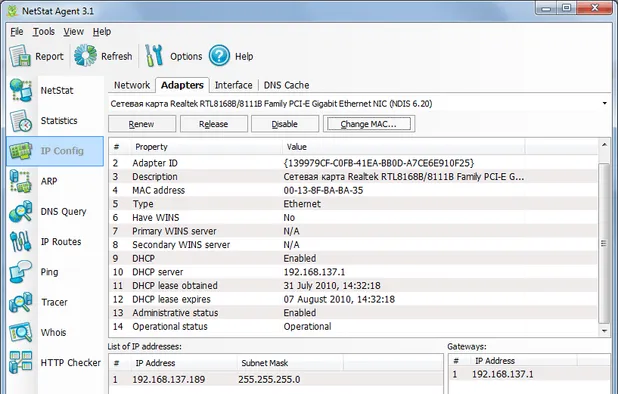Image resolution: width=618 pixels, height=394 pixels.
Task: Click the Report toolbar icon
Action: pyautogui.click(x=20, y=56)
